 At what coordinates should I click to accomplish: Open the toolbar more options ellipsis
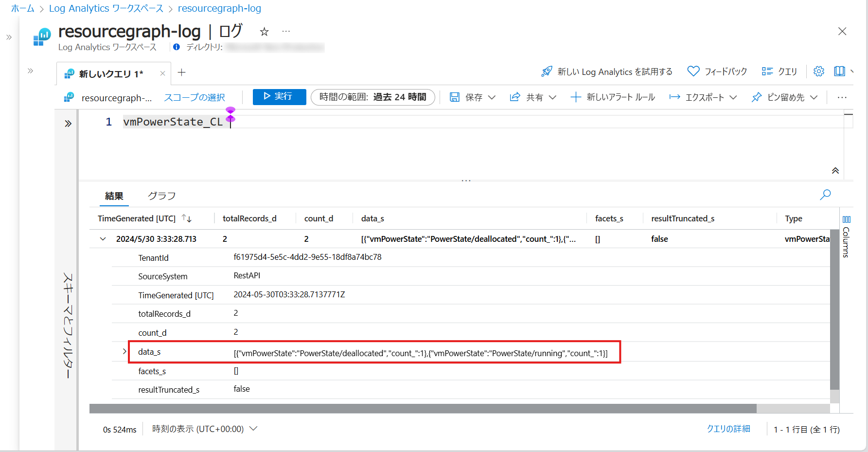(x=842, y=97)
